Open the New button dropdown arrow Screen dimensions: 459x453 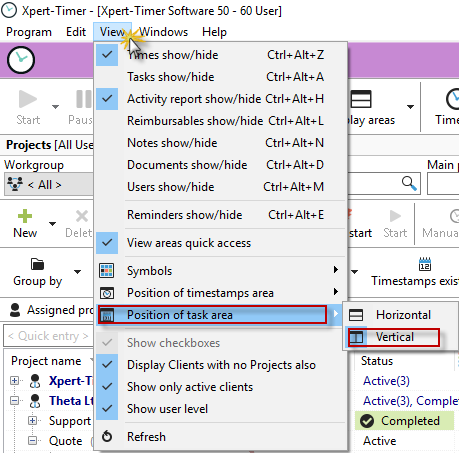[52, 224]
